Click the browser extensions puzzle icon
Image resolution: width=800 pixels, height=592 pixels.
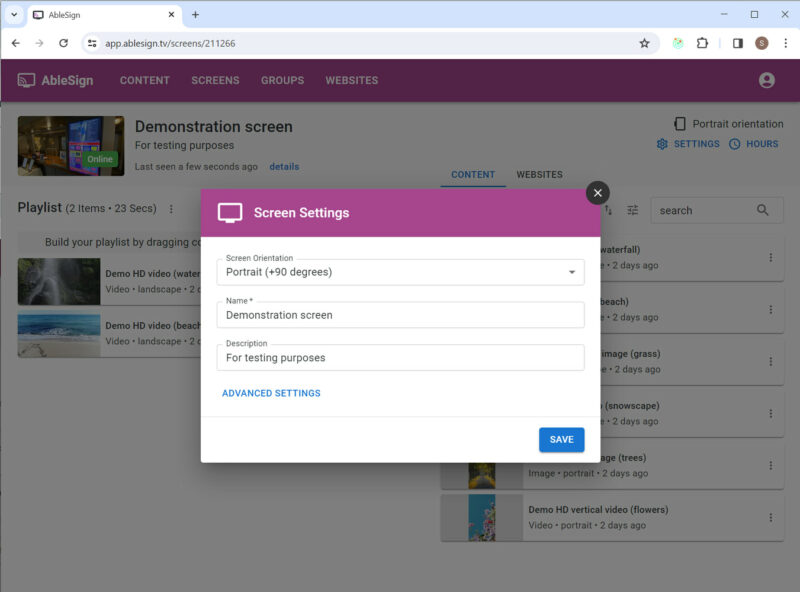[x=702, y=44]
